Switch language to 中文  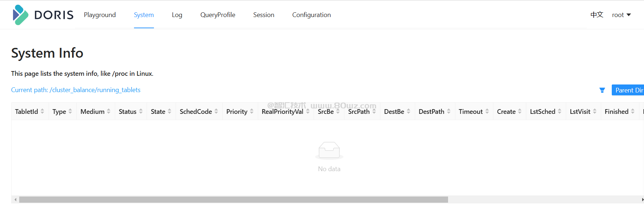(597, 15)
